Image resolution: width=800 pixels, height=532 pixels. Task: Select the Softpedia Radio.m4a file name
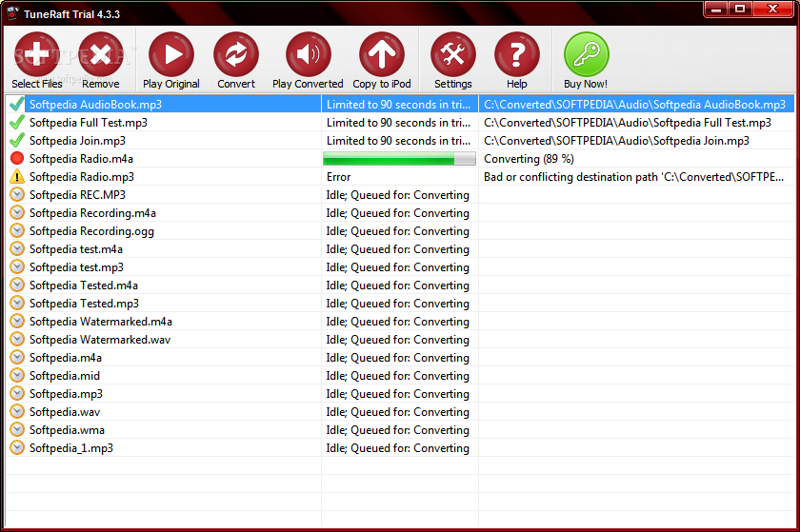click(x=81, y=159)
